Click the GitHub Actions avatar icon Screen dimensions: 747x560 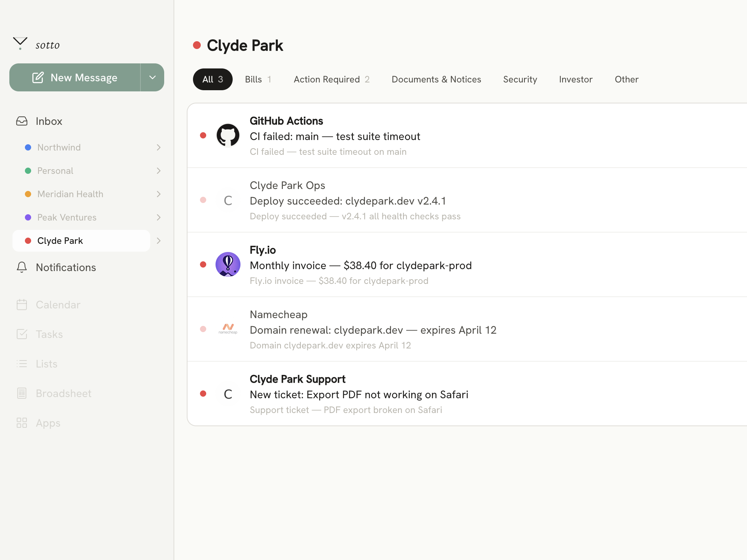coord(228,135)
